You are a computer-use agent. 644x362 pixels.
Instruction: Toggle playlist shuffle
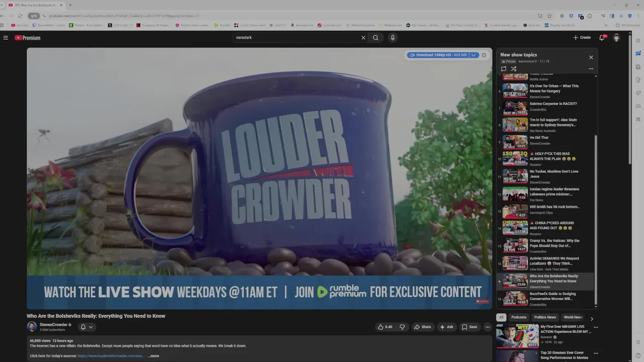(514, 69)
